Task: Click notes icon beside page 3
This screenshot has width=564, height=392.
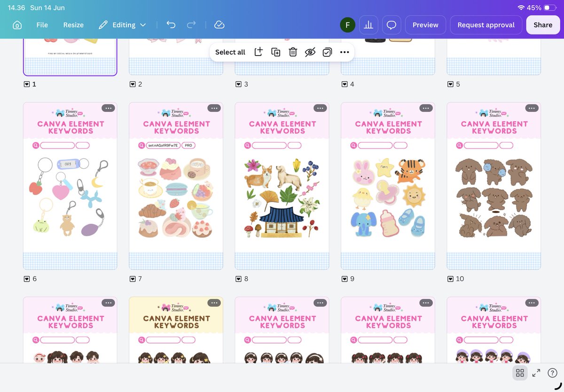Action: point(239,84)
